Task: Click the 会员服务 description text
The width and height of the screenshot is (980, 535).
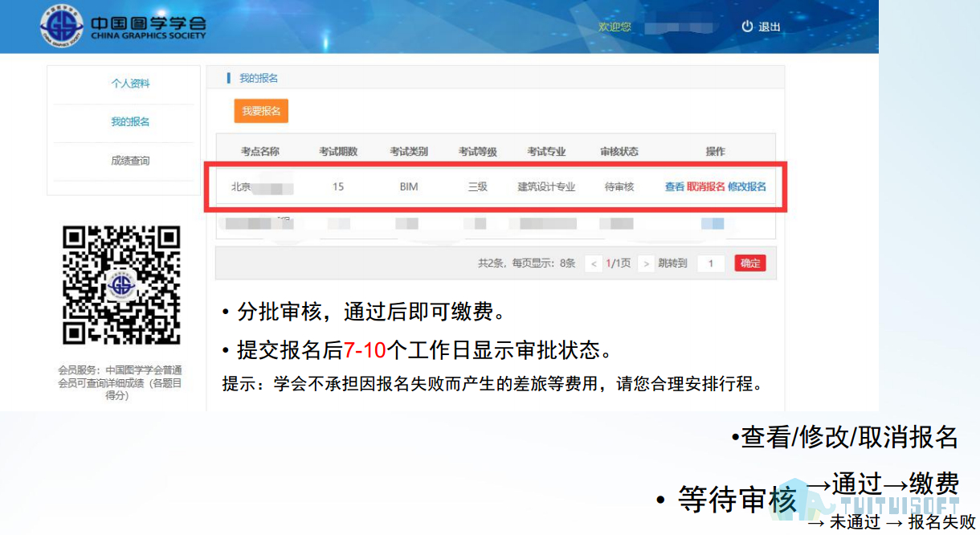Action: tap(120, 382)
